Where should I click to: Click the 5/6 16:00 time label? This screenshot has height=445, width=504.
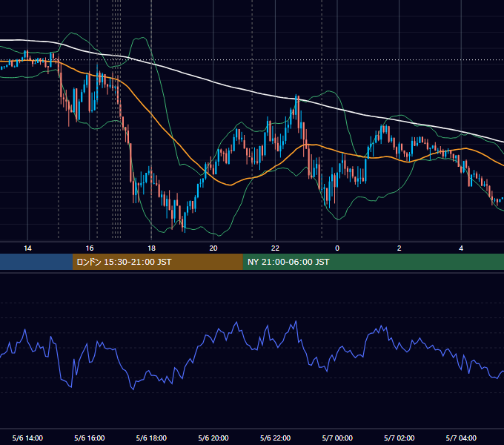pos(90,438)
